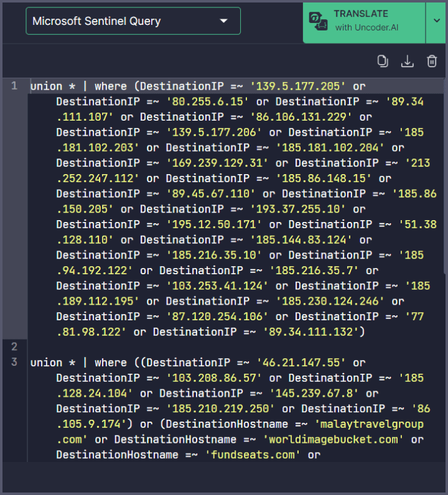Download the query using the download icon
The image size is (448, 495).
(407, 61)
